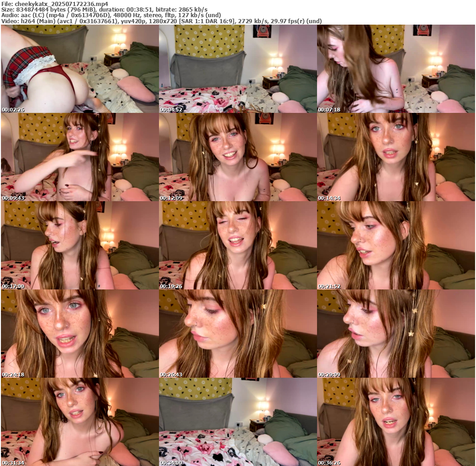Open the frame marked 00:29:09

coord(396,334)
